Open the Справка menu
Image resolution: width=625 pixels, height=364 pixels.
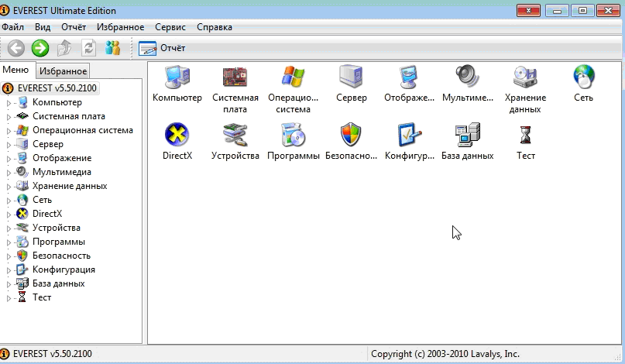tap(215, 26)
